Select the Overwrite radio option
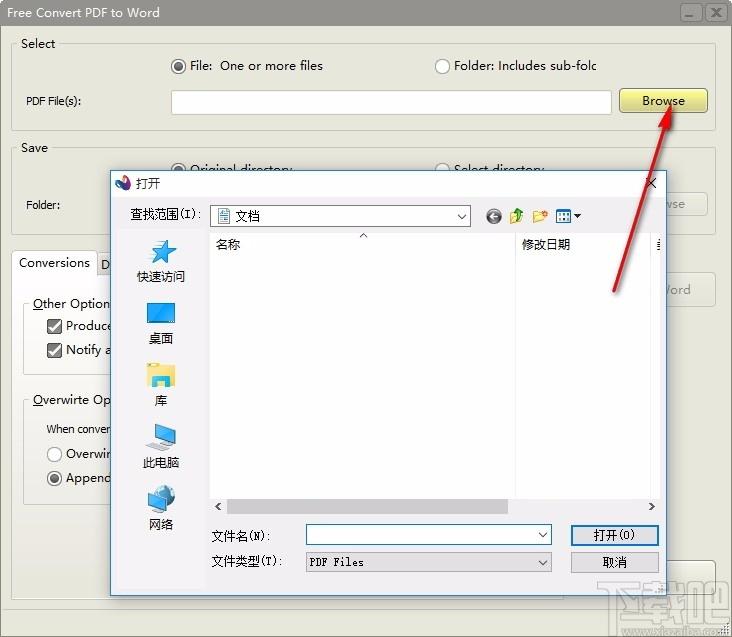 click(54, 454)
